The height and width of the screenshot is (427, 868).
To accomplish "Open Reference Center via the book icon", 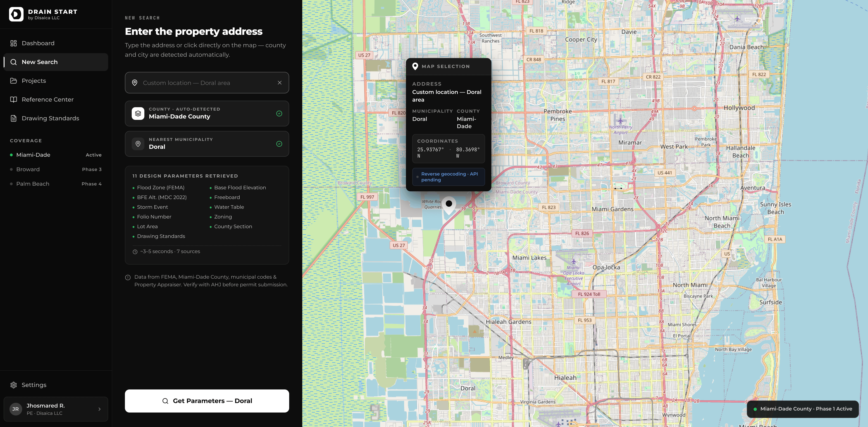I will pos(14,99).
